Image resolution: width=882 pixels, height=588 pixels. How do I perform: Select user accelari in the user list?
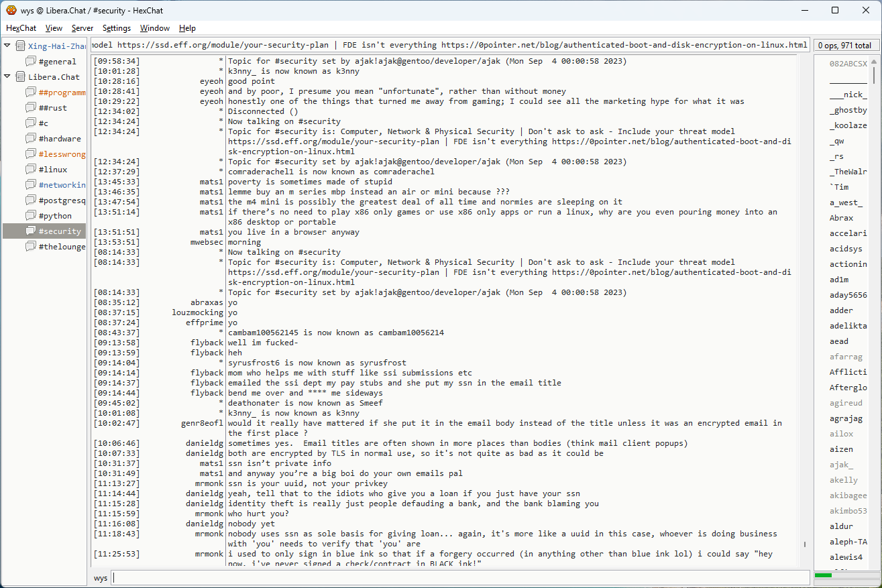coord(848,233)
